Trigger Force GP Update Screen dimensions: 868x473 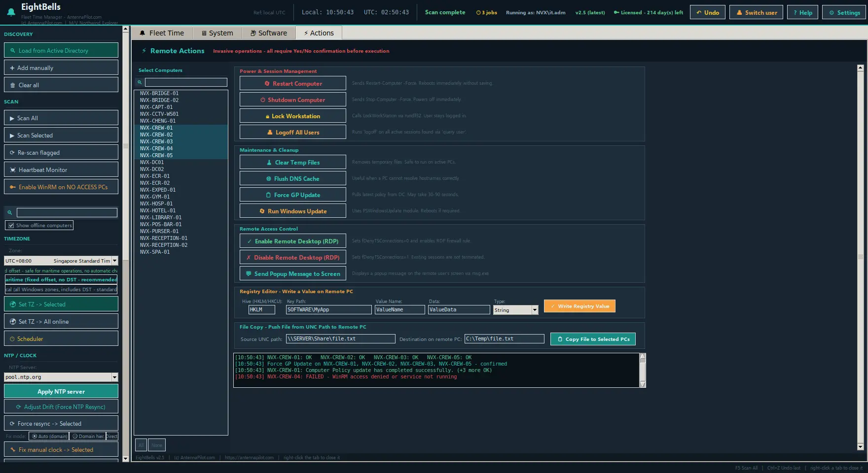(293, 195)
